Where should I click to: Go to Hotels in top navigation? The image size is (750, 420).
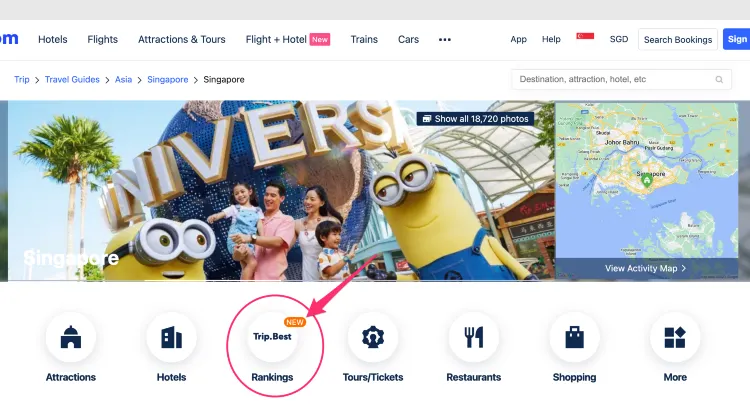[53, 39]
